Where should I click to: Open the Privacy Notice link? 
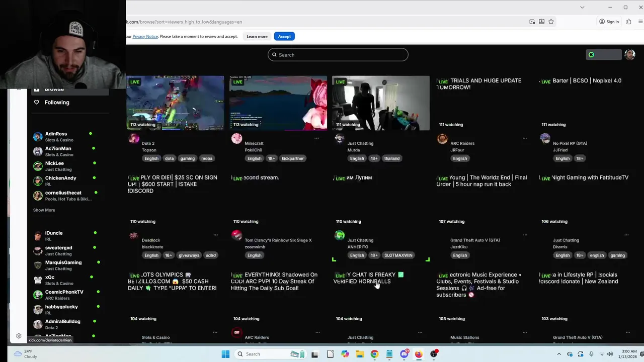tap(145, 36)
